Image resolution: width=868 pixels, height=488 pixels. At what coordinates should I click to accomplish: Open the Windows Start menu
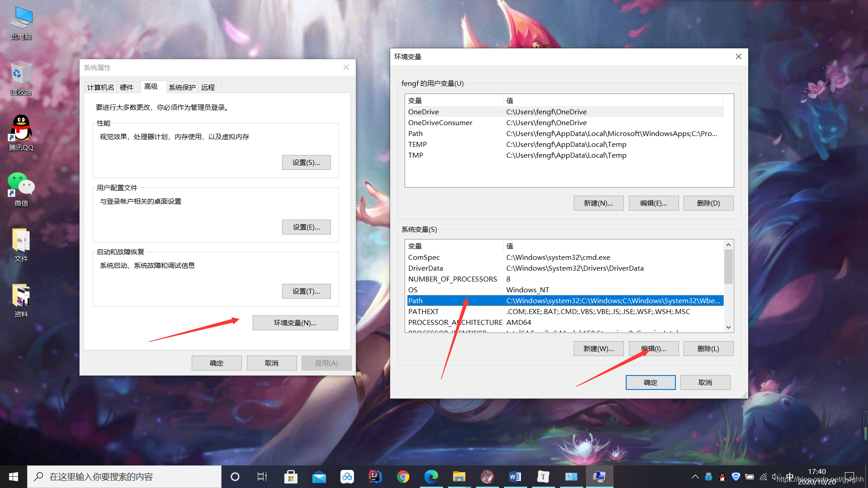click(13, 477)
